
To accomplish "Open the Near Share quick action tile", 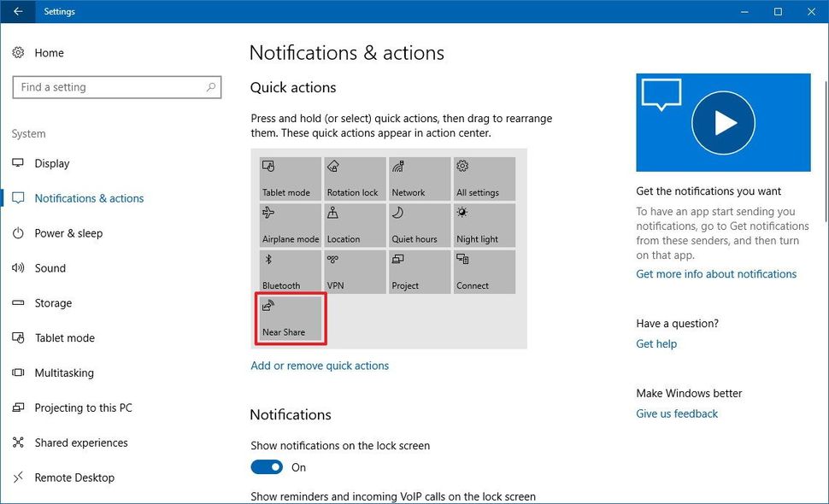I will coord(289,318).
